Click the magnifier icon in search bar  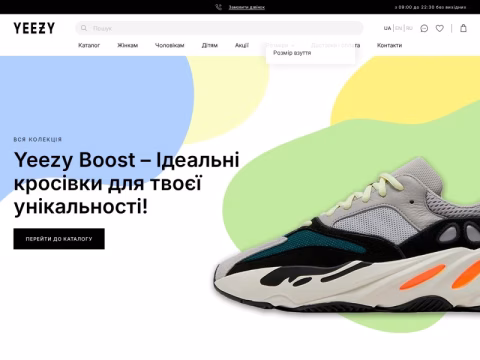click(84, 28)
